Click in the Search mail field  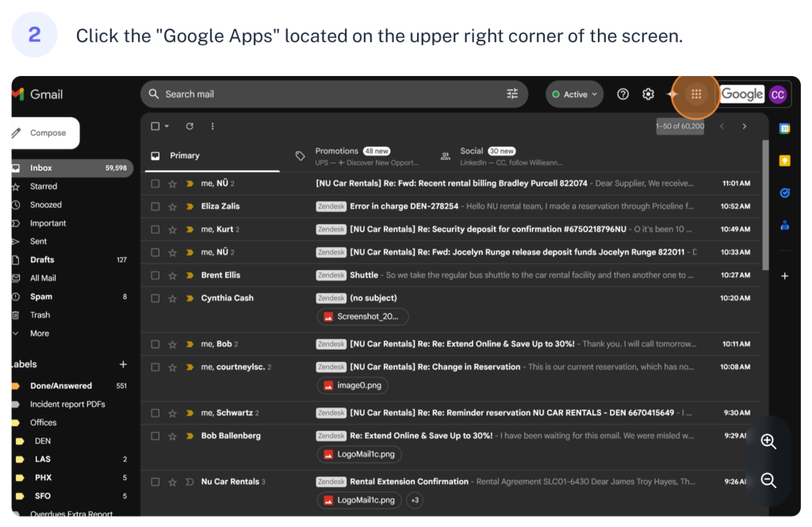[x=317, y=94]
